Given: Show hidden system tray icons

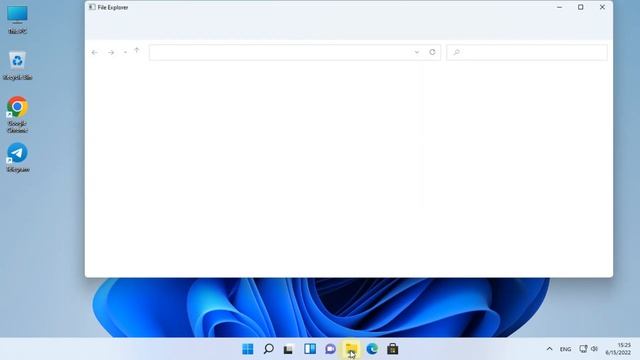Looking at the screenshot, I should click(549, 349).
